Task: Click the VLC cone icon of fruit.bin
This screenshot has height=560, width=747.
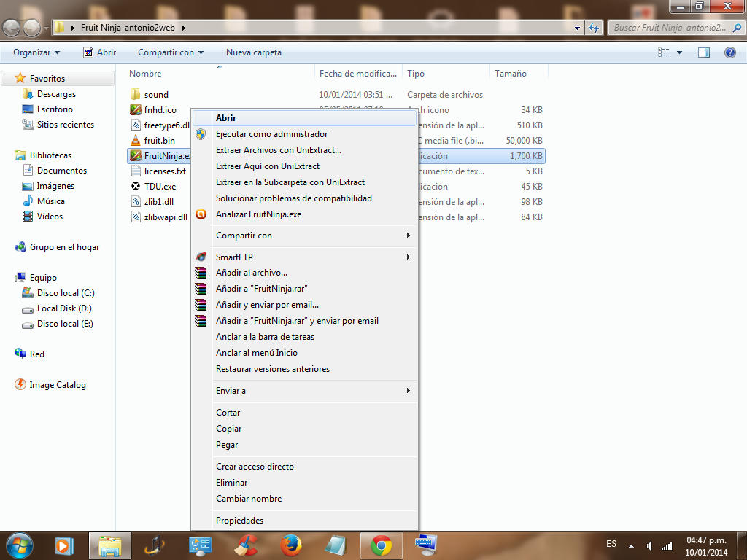Action: point(135,141)
